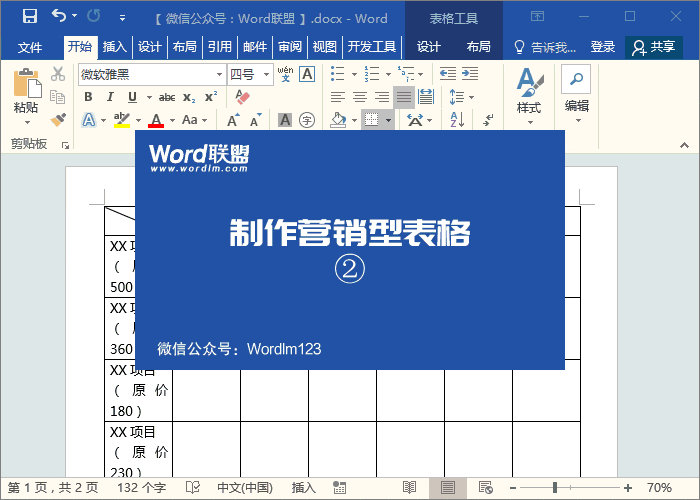Apply yellow text highlight color

tap(121, 120)
